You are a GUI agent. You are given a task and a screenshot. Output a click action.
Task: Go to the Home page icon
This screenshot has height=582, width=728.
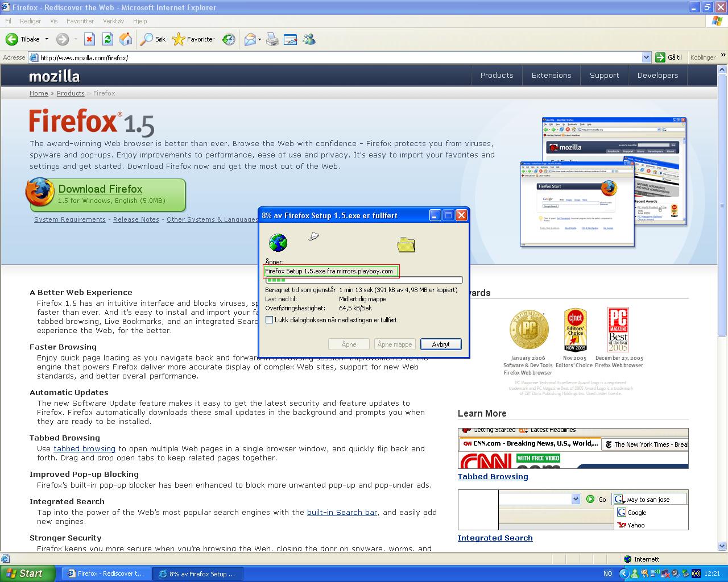click(126, 39)
